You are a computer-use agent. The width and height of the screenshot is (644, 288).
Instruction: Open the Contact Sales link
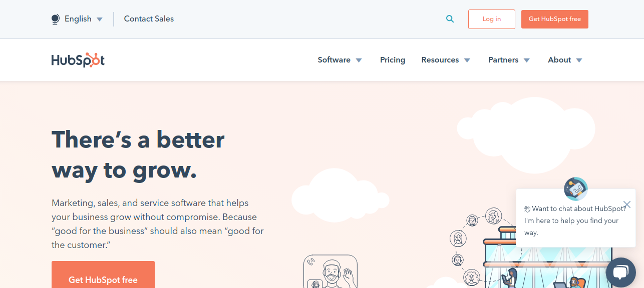point(149,19)
